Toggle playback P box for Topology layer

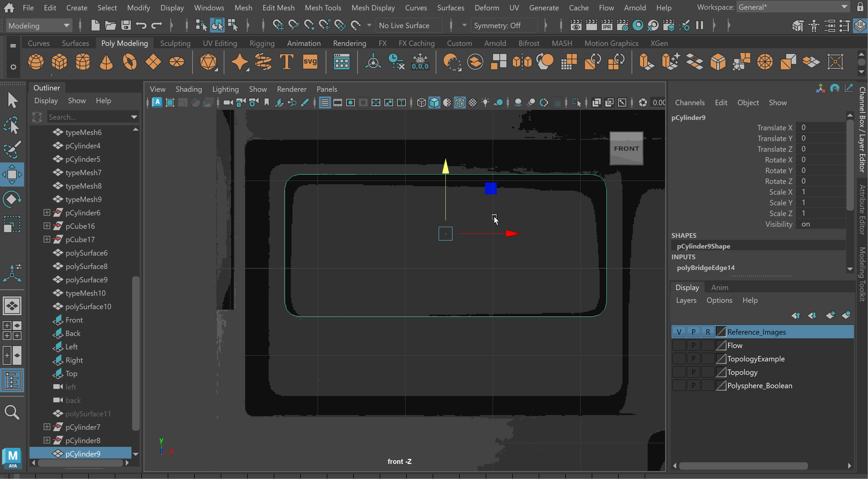693,372
